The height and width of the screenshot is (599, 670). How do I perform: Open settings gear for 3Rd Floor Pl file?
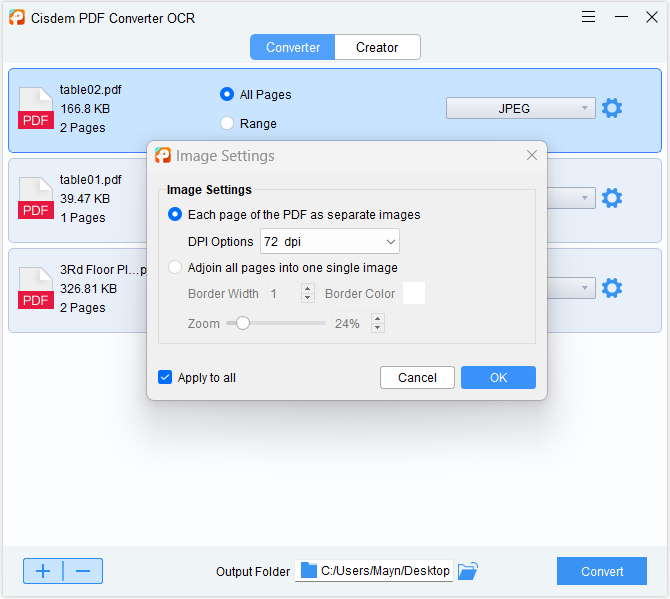click(x=612, y=288)
